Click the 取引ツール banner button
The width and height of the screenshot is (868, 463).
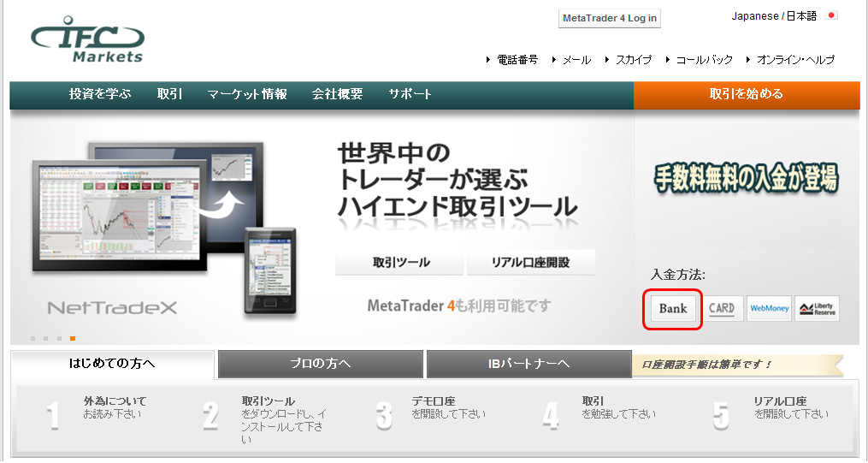pos(399,262)
